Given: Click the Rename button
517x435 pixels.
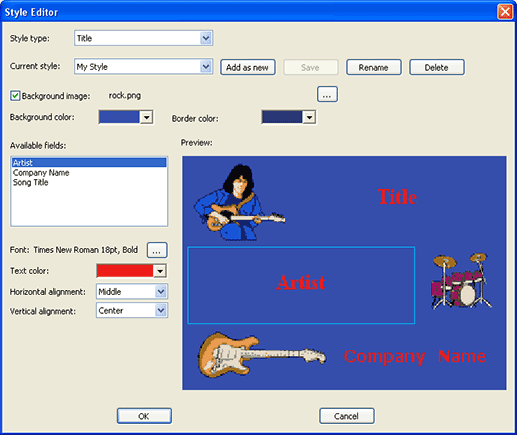Looking at the screenshot, I should (374, 67).
